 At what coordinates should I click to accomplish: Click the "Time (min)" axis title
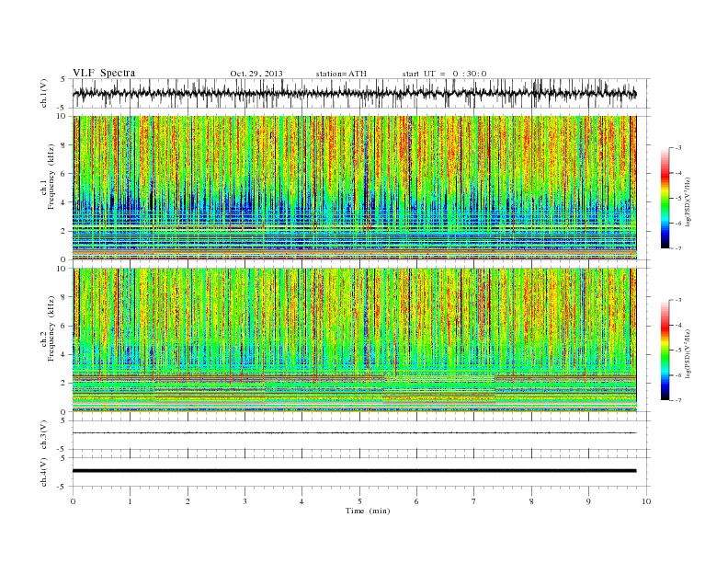368,511
